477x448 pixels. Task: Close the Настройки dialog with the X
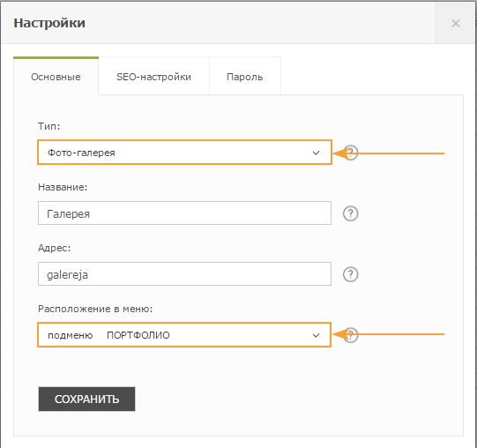click(456, 24)
